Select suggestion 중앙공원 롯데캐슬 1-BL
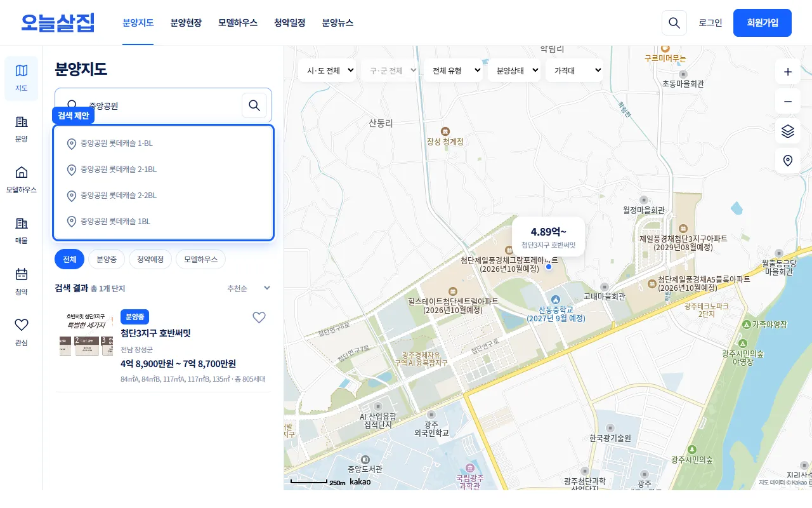Image resolution: width=812 pixels, height=508 pixels. [x=164, y=144]
